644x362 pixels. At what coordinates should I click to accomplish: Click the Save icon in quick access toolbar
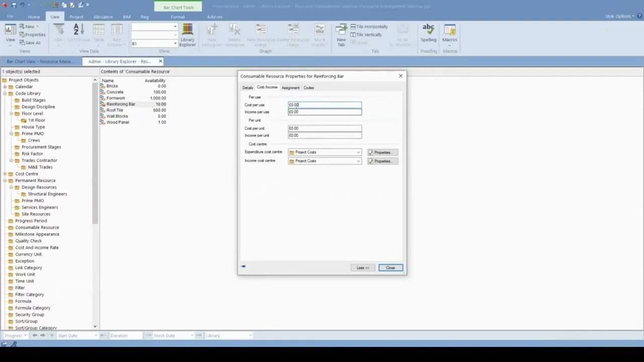(x=14, y=5)
